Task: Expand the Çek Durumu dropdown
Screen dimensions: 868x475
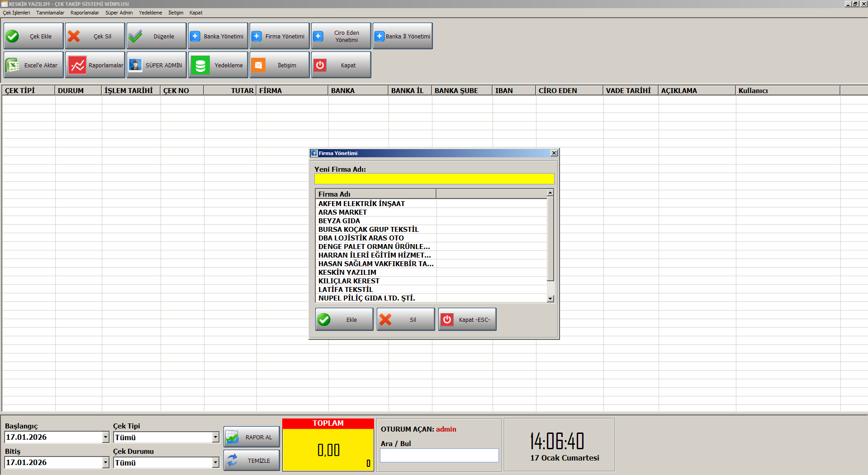Action: (x=215, y=462)
